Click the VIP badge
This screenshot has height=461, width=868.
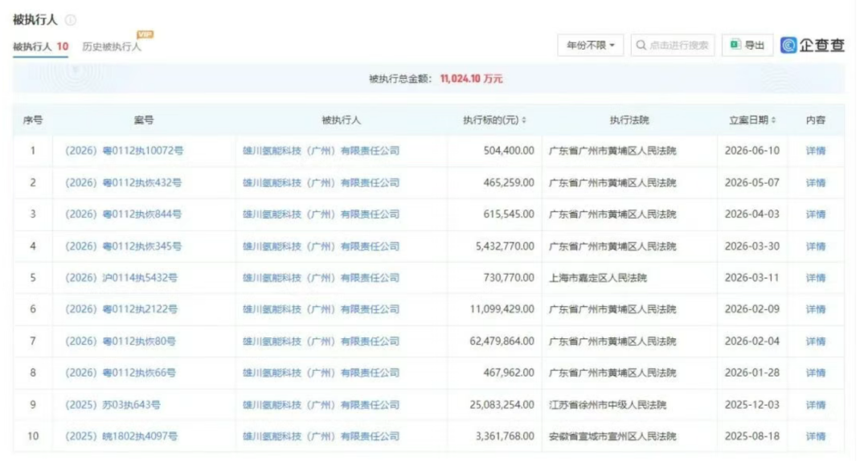click(x=145, y=35)
